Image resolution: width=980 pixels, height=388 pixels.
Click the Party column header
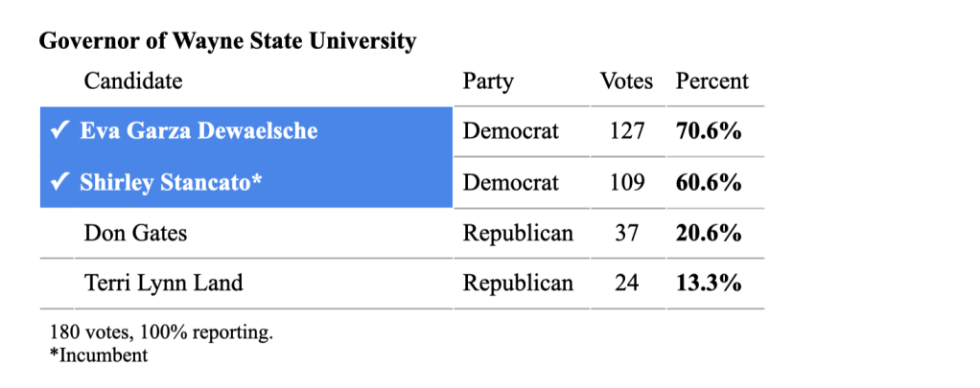[488, 81]
